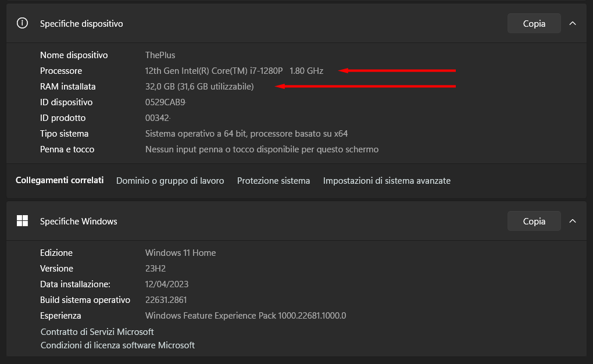Collapse the Specifiche Windows section chevron
This screenshot has width=593, height=364.
click(x=573, y=221)
